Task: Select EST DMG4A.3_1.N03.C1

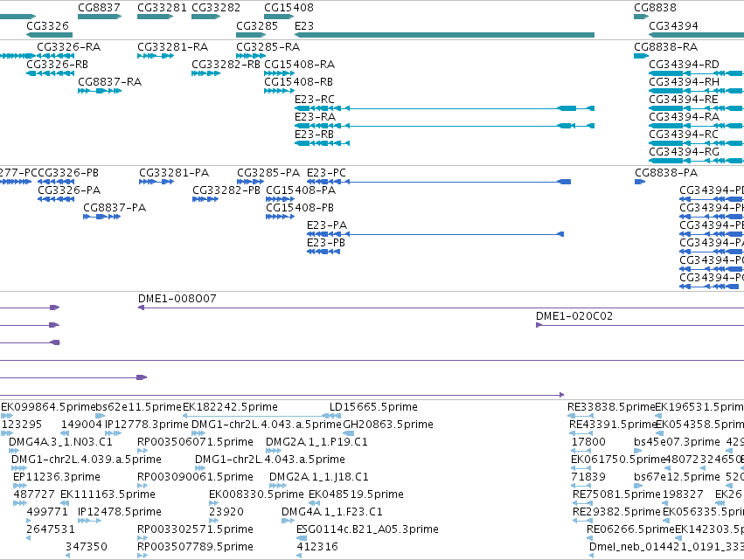Action: click(13, 451)
